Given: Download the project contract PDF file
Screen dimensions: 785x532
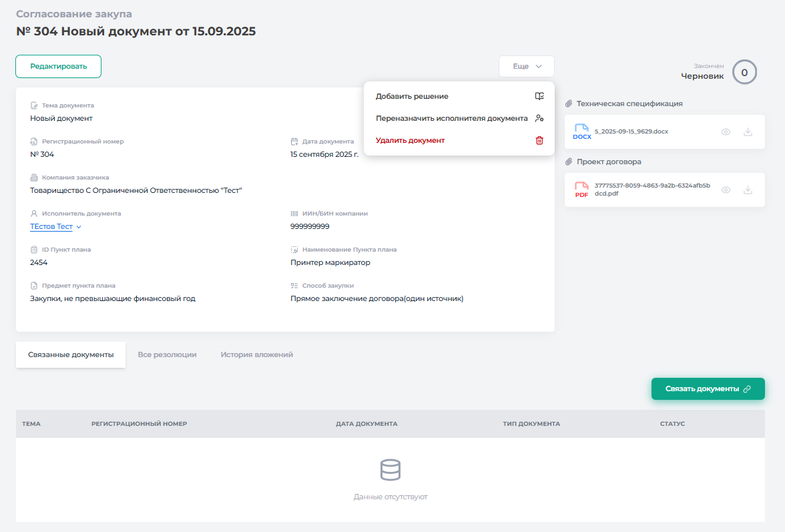Looking at the screenshot, I should pyautogui.click(x=748, y=190).
